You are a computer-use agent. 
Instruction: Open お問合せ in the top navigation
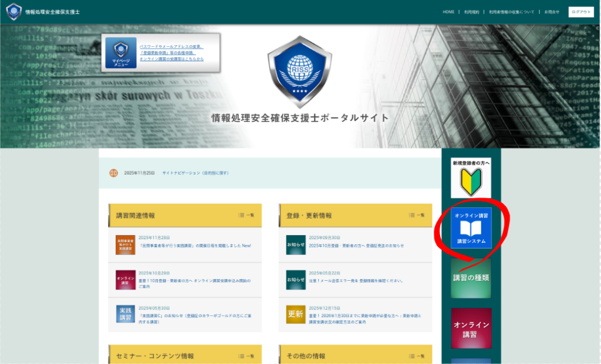(552, 12)
